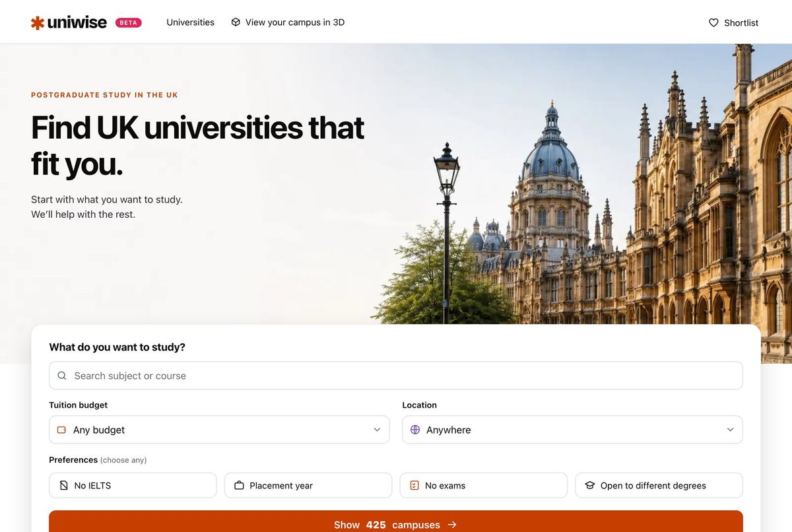Click the arrow on Show campuses button
Image resolution: width=792 pixels, height=532 pixels.
point(452,525)
